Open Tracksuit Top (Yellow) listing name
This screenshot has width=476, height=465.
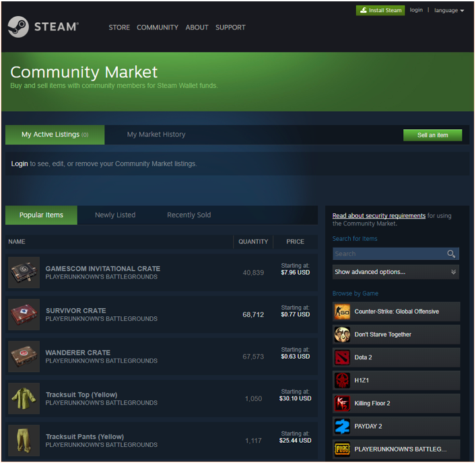(x=81, y=394)
